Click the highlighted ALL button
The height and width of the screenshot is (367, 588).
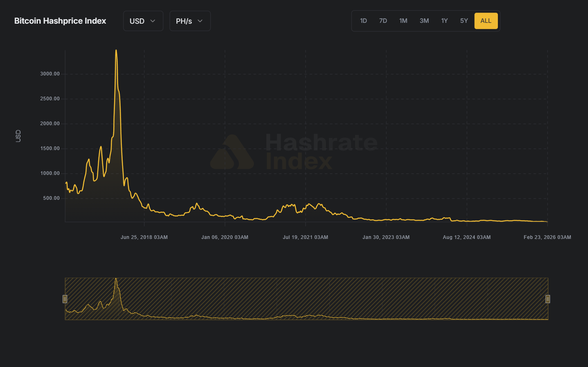486,20
